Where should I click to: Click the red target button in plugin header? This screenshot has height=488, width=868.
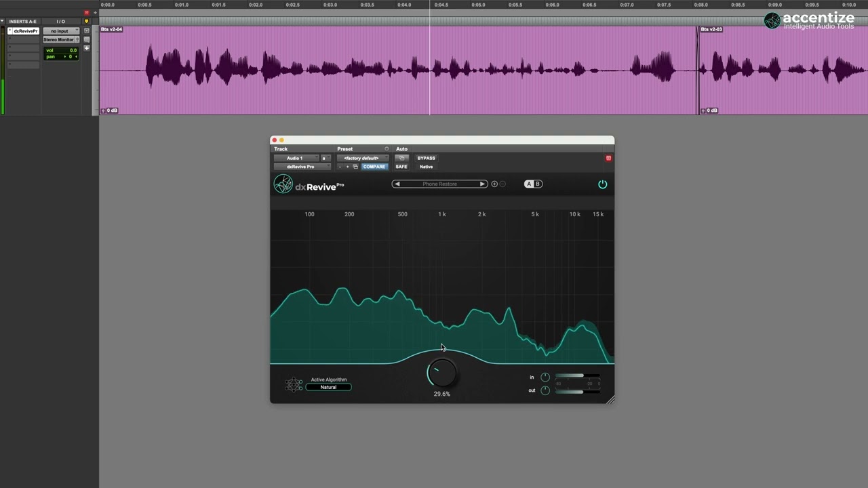pos(608,158)
